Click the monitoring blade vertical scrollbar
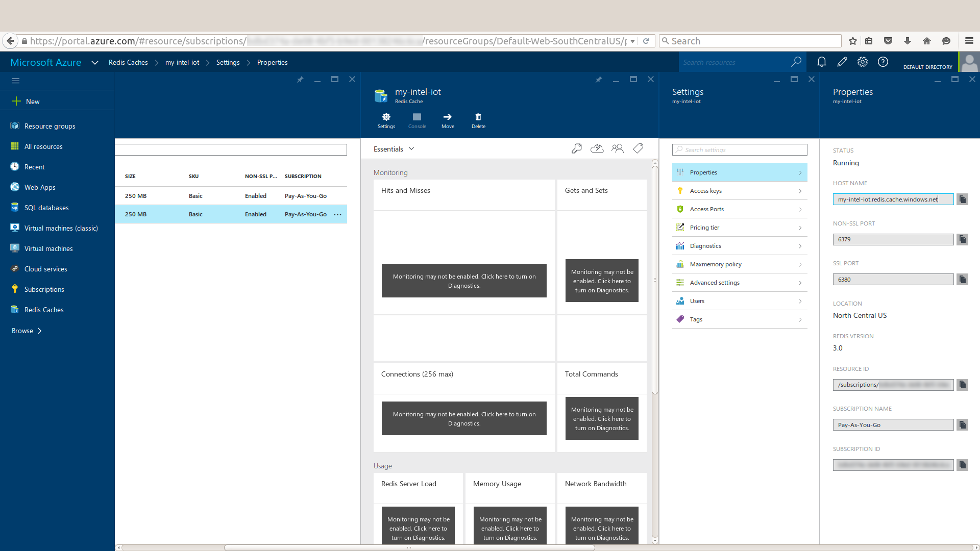This screenshot has width=980, height=551. [x=655, y=281]
